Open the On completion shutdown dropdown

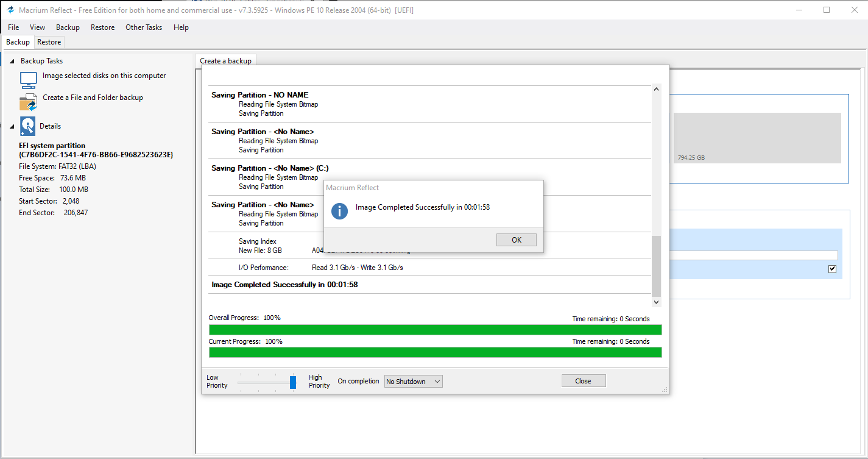414,382
